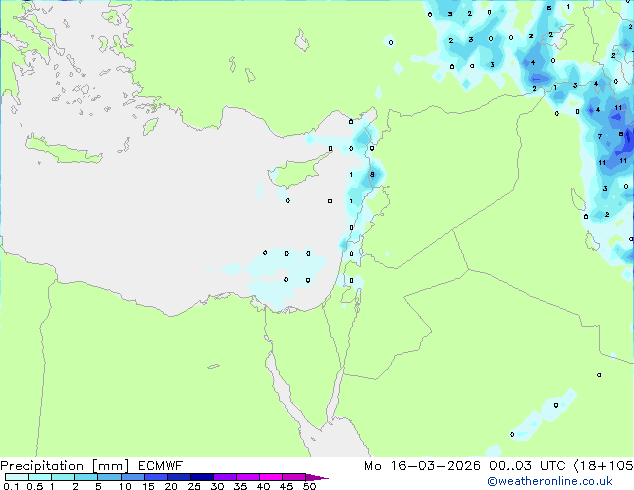
Task: Select the 25 to 30 mm dark navy swatch
Action: [x=201, y=477]
